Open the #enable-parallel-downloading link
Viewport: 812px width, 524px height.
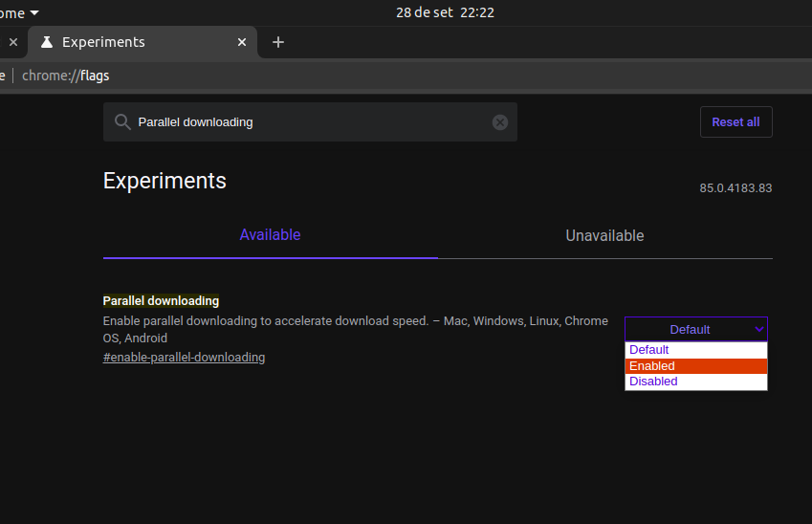[x=184, y=358]
